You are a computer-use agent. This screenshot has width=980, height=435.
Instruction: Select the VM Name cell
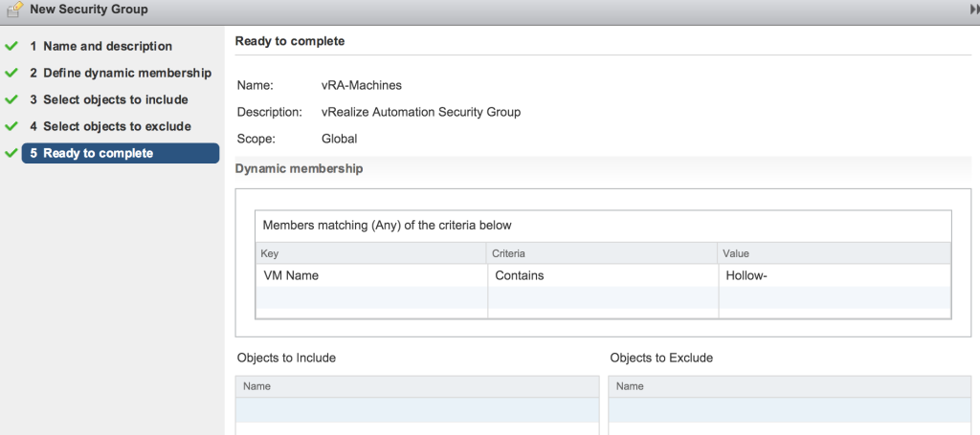[371, 274]
